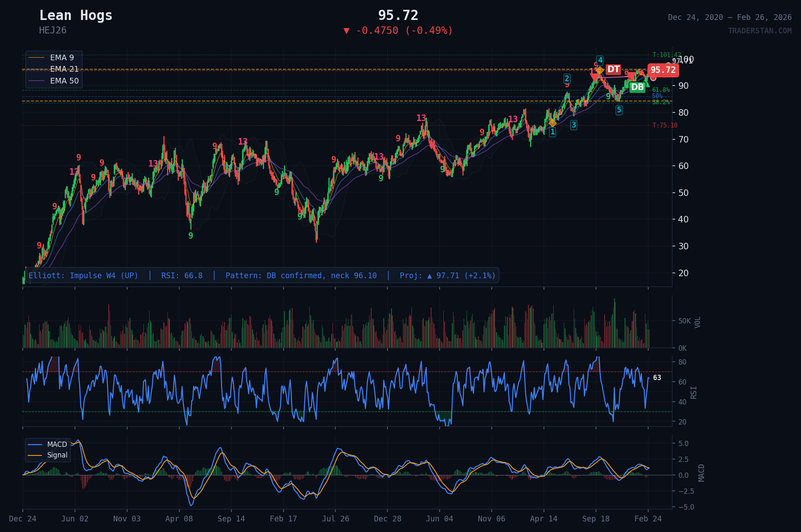
Task: Click the Lean Hogs chart title
Action: click(x=76, y=15)
